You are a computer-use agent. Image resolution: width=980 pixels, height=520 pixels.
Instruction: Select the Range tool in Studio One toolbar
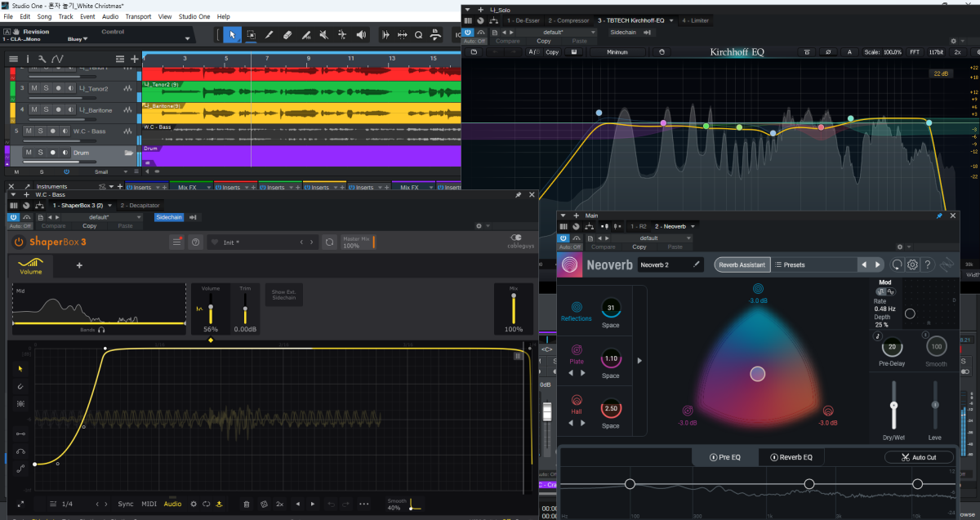click(x=251, y=35)
